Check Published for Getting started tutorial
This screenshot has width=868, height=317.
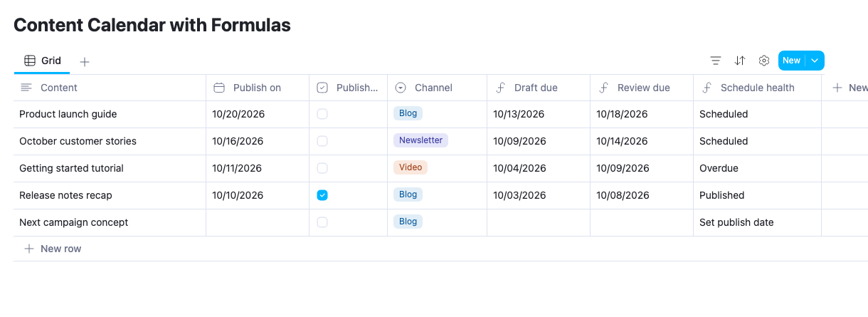[x=322, y=168]
